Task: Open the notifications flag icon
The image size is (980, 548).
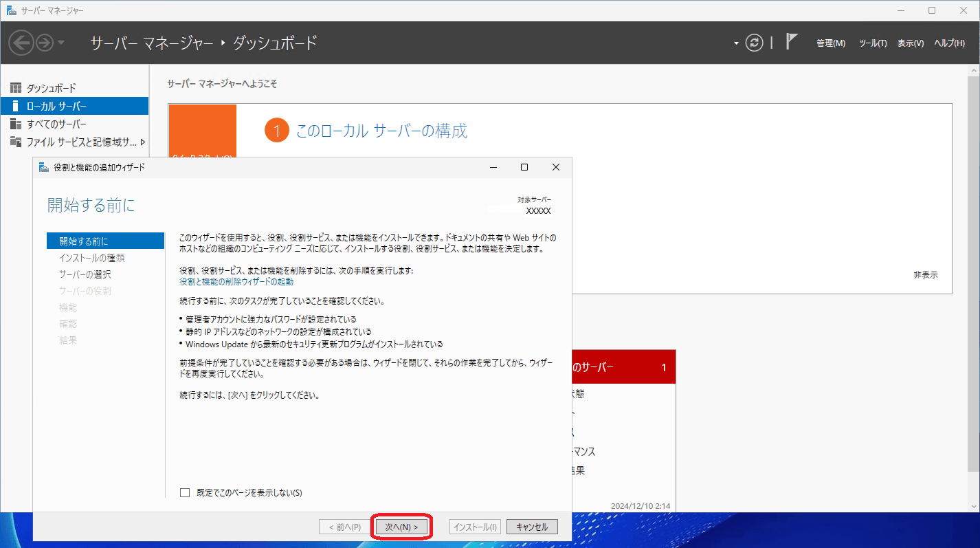Action: pyautogui.click(x=792, y=42)
